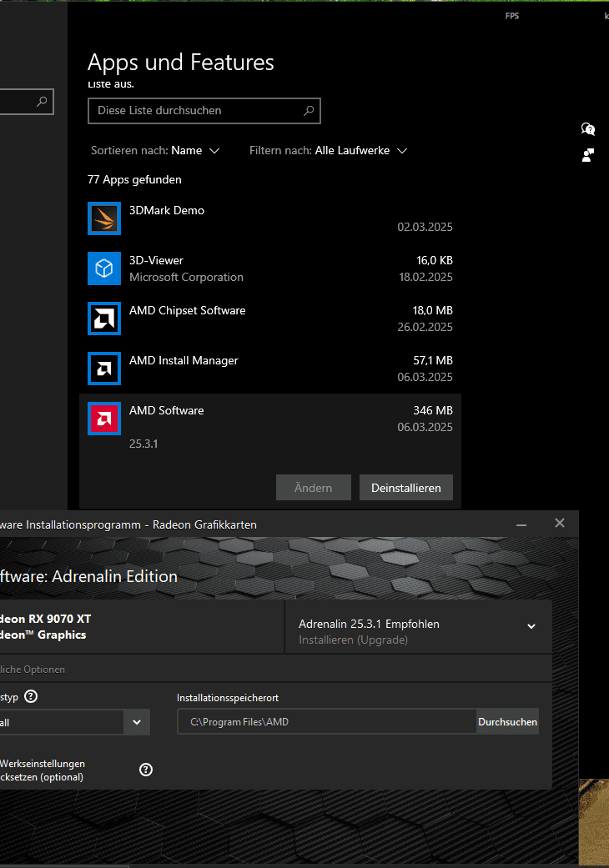Click the greyed Ändern button

coord(314,488)
